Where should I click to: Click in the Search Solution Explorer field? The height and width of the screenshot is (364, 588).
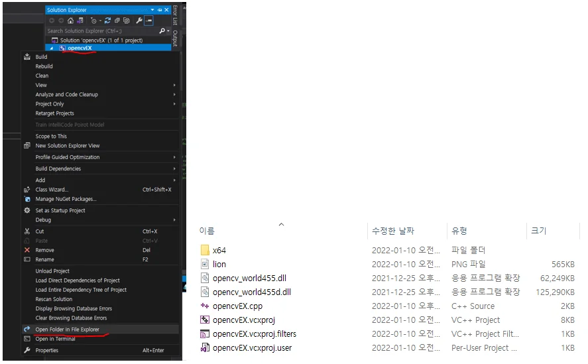coord(101,30)
